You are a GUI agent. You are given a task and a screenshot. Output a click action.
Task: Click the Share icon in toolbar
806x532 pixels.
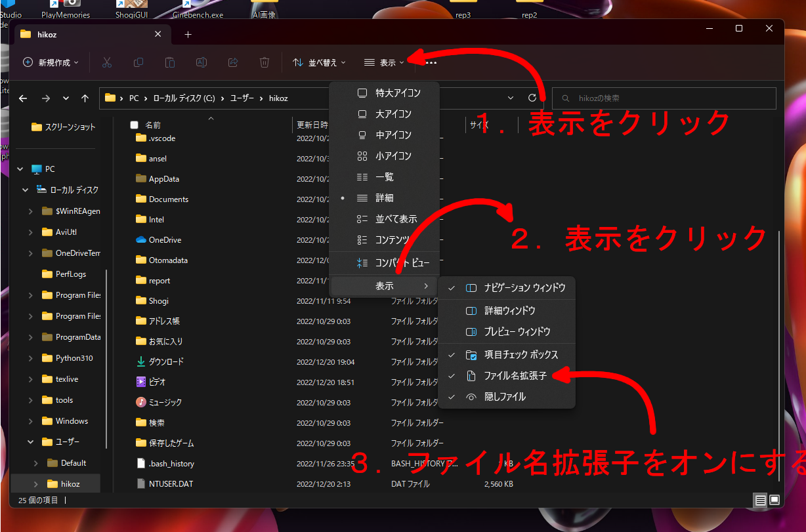[x=233, y=62]
